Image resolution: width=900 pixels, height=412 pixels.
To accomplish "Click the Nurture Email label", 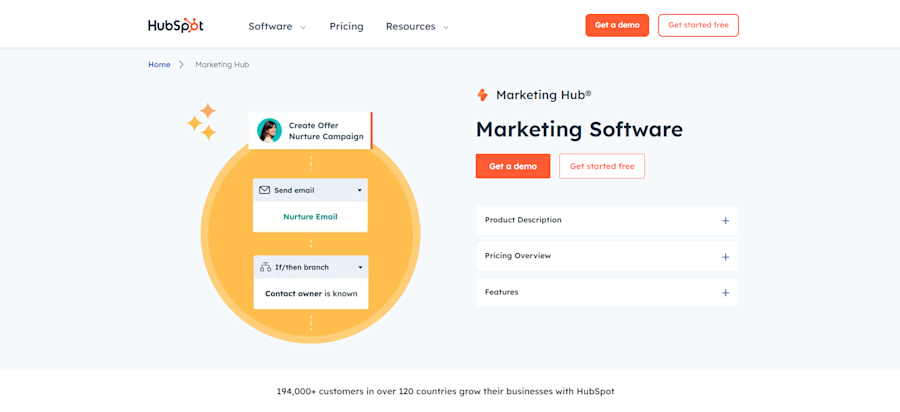I will click(x=311, y=217).
